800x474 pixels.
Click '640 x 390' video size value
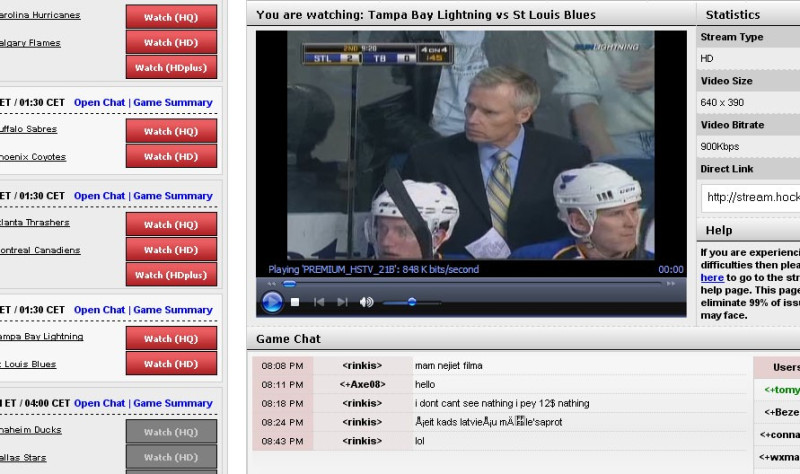722,103
